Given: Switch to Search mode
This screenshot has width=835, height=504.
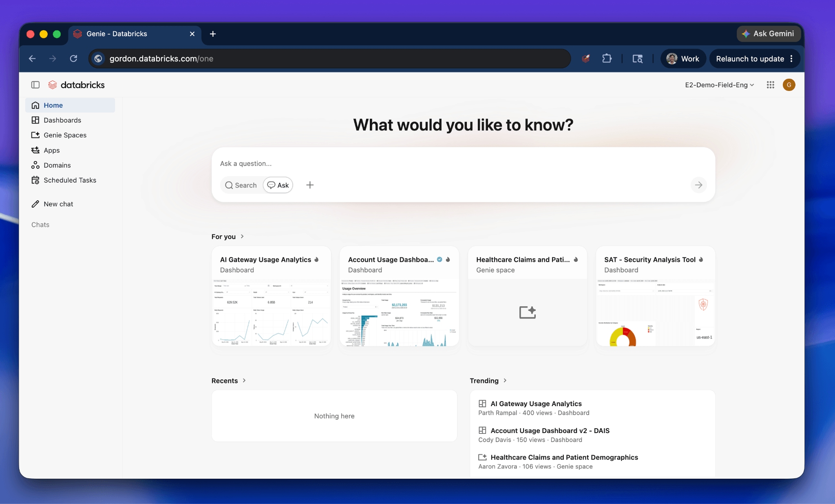Looking at the screenshot, I should (241, 185).
